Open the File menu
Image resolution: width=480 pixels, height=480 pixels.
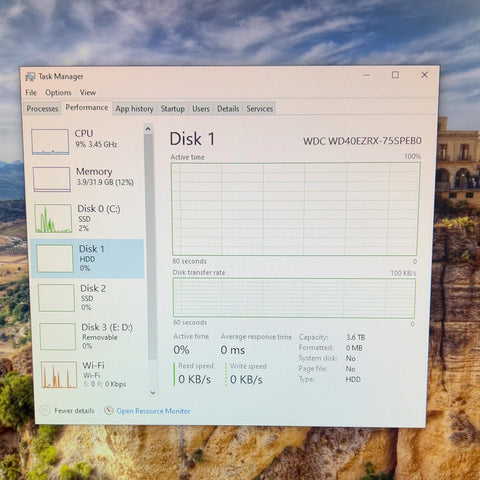point(31,93)
